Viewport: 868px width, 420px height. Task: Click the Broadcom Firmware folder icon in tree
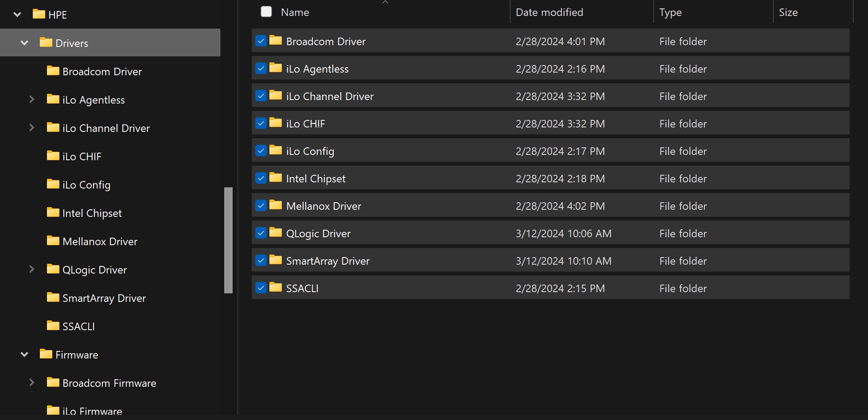pos(53,382)
